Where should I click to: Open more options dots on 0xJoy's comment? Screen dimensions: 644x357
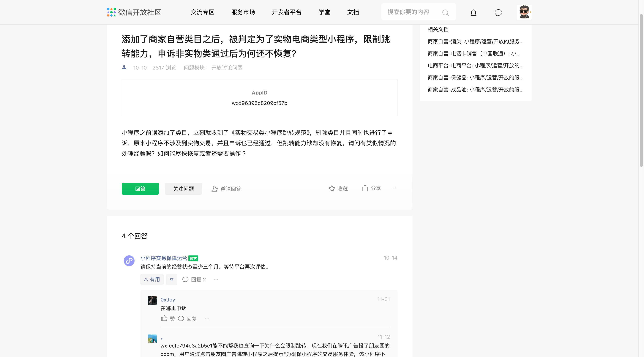pos(207,318)
